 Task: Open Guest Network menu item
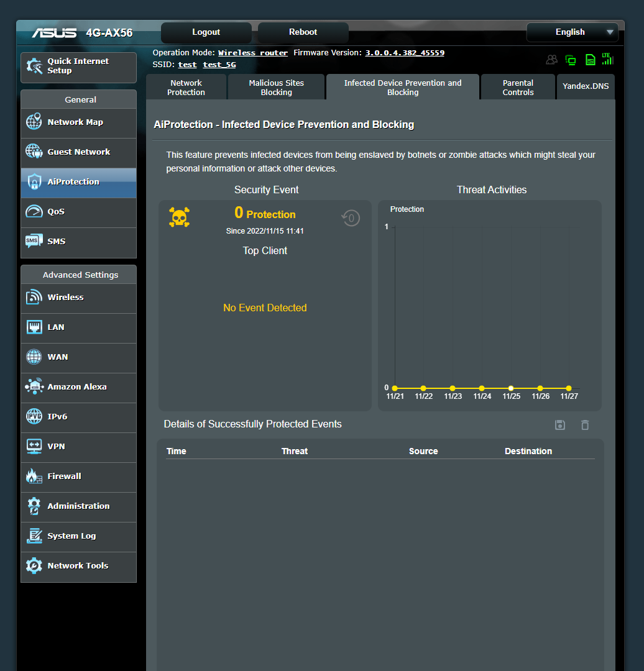click(x=79, y=153)
